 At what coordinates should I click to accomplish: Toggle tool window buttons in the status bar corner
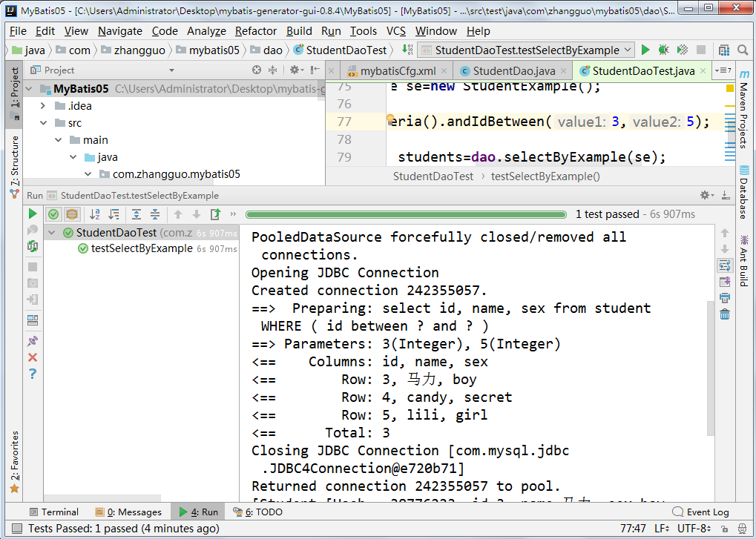[16, 529]
